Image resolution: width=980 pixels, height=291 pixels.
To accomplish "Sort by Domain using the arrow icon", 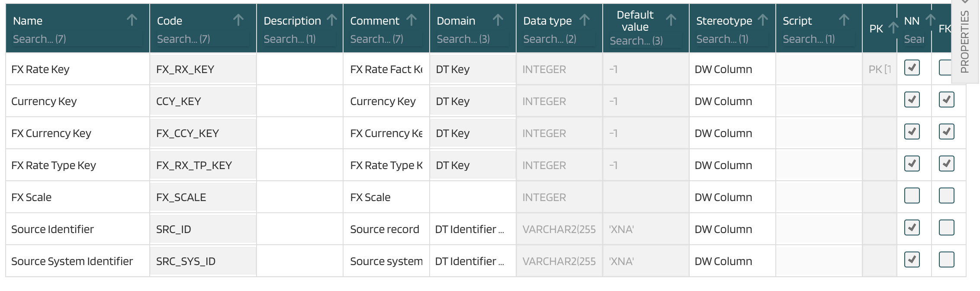I will click(498, 20).
